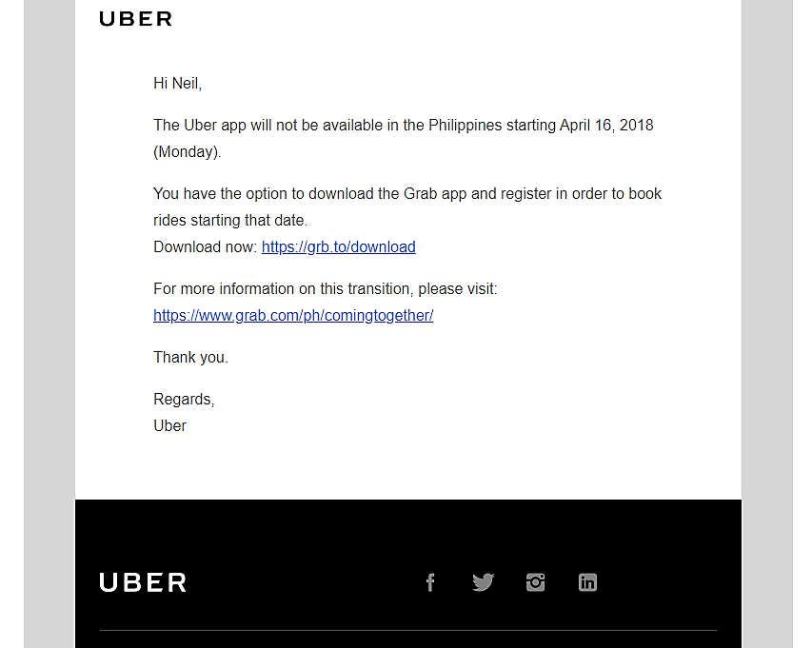This screenshot has width=812, height=648.
Task: Open Uber's Facebook page icon
Action: tap(430, 582)
